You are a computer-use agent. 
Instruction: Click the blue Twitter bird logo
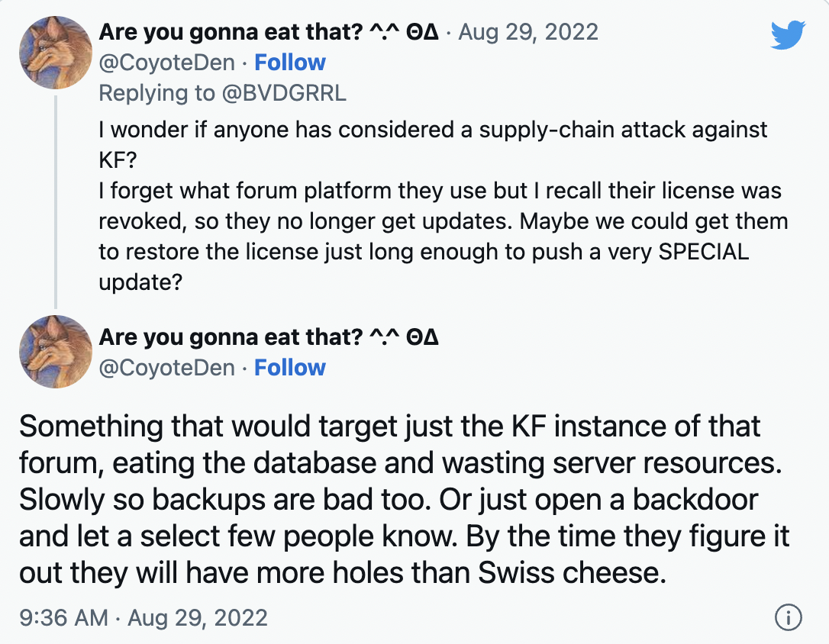[x=788, y=35]
